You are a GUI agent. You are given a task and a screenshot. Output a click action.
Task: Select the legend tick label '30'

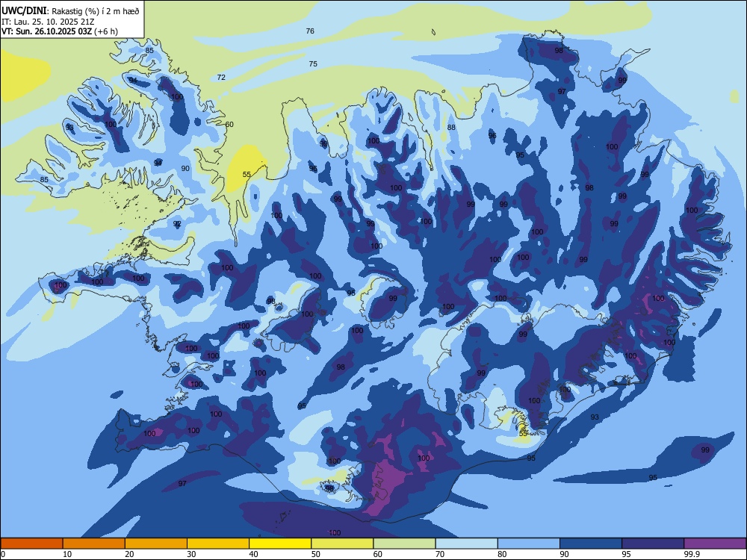pyautogui.click(x=191, y=554)
